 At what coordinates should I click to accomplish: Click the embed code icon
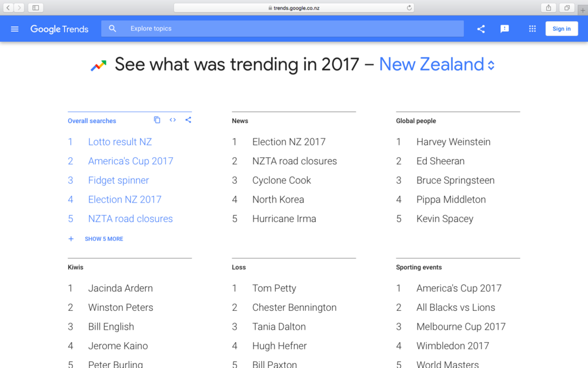pos(173,120)
